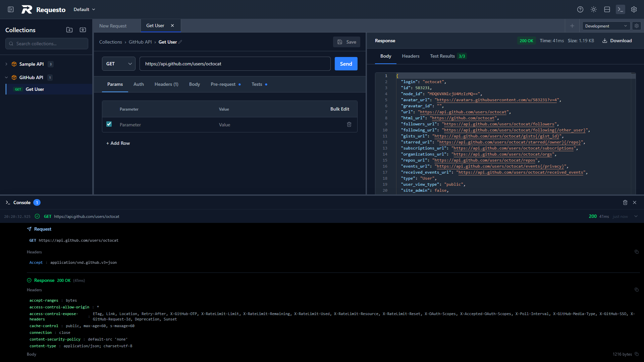Click the cache-control header name
The image size is (644, 362).
tap(44, 326)
